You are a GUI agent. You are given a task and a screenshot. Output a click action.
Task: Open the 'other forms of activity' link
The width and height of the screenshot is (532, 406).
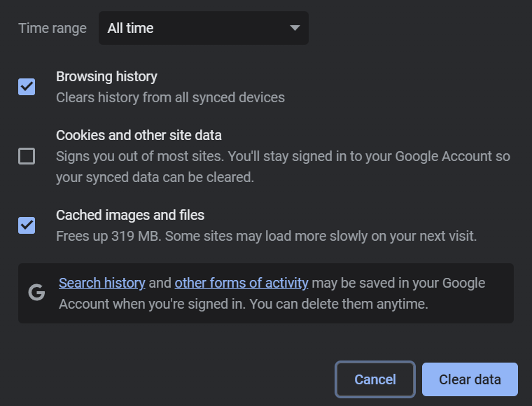(x=241, y=283)
